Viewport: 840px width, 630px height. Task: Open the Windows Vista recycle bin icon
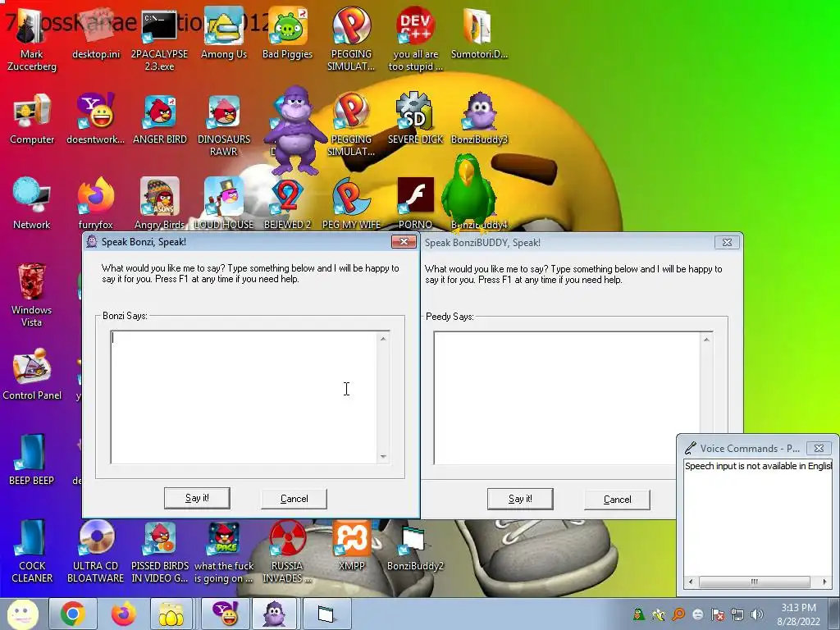click(32, 295)
